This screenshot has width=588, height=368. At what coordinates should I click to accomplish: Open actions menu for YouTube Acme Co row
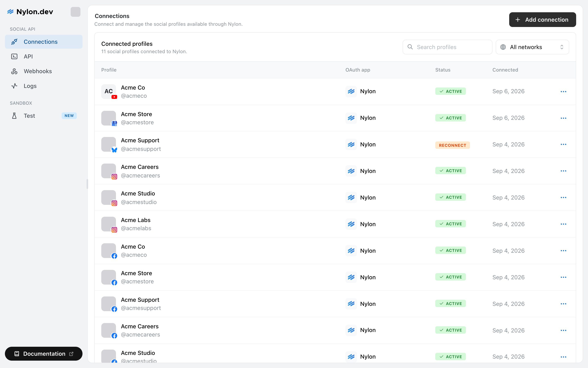click(x=563, y=92)
